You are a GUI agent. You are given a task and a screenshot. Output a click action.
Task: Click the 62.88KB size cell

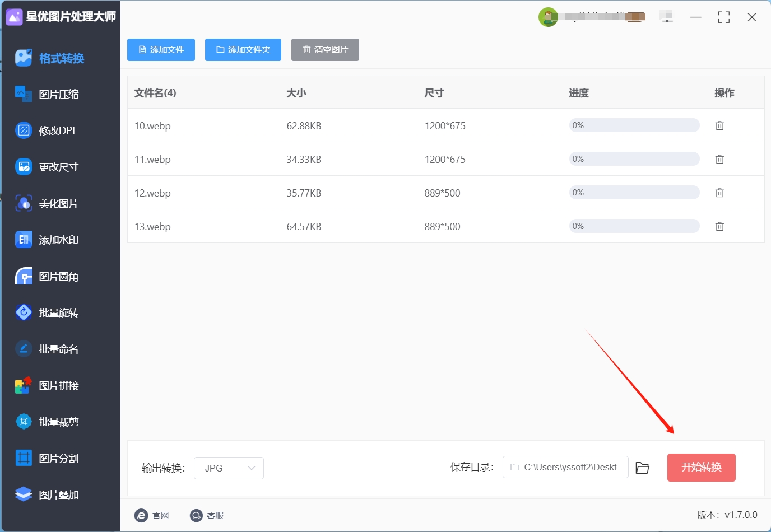click(304, 126)
